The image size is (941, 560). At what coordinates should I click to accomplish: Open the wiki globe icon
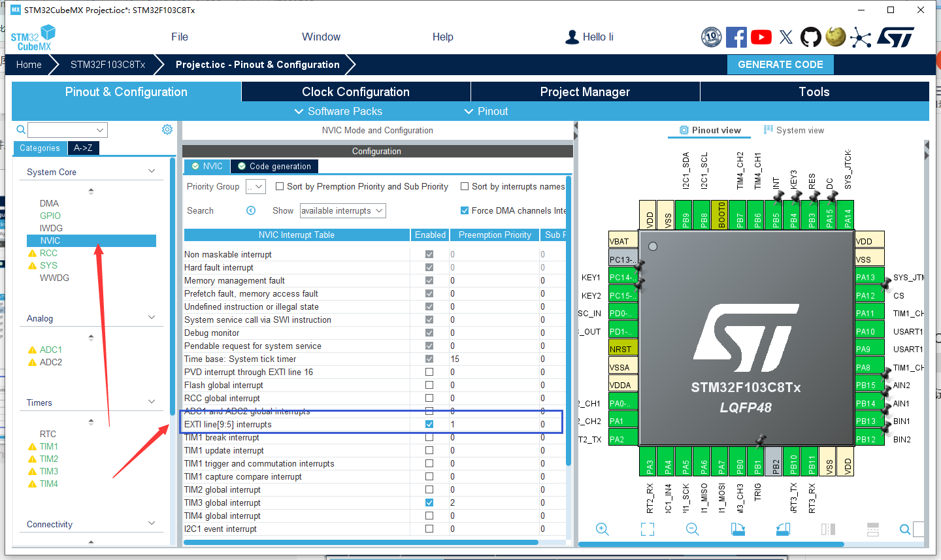pyautogui.click(x=836, y=37)
